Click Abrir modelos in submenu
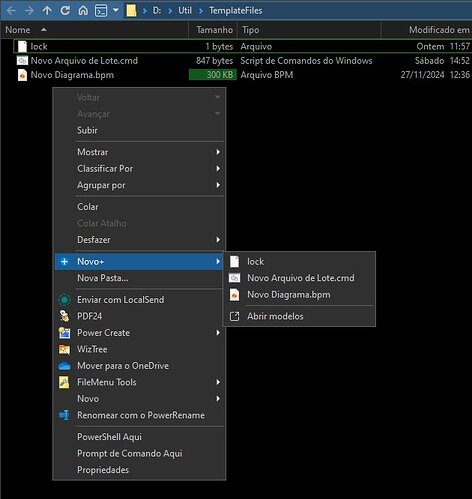The width and height of the screenshot is (472, 499). [x=299, y=316]
